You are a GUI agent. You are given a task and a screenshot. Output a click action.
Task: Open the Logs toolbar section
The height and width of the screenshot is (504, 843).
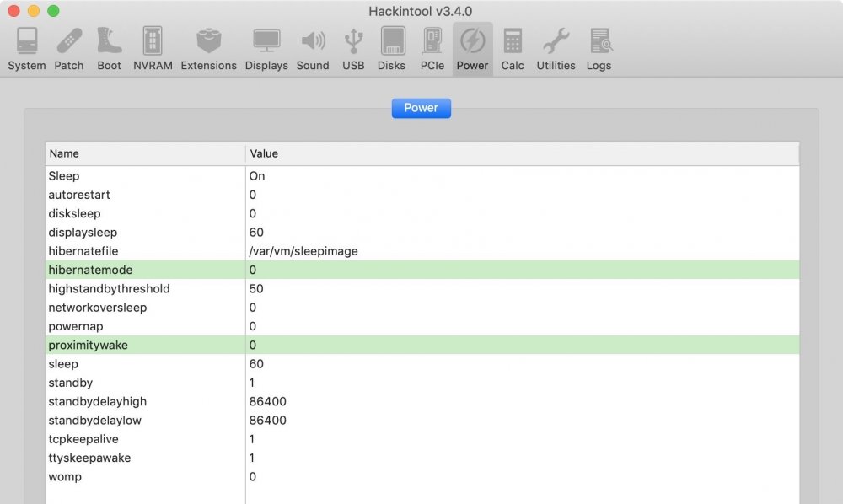click(599, 50)
